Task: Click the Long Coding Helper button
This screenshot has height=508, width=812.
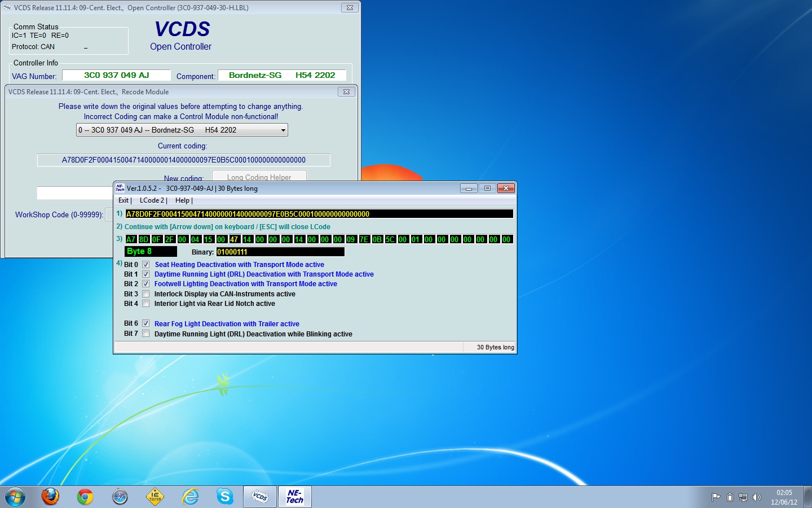Action: pos(259,176)
